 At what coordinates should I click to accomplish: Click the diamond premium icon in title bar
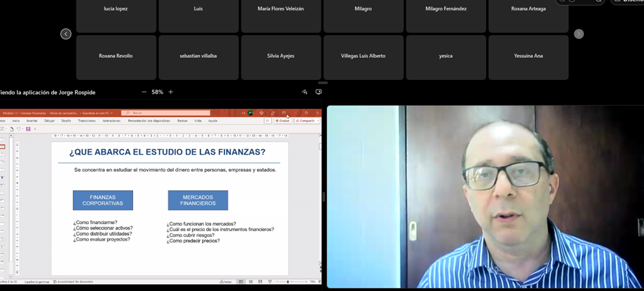(x=261, y=113)
